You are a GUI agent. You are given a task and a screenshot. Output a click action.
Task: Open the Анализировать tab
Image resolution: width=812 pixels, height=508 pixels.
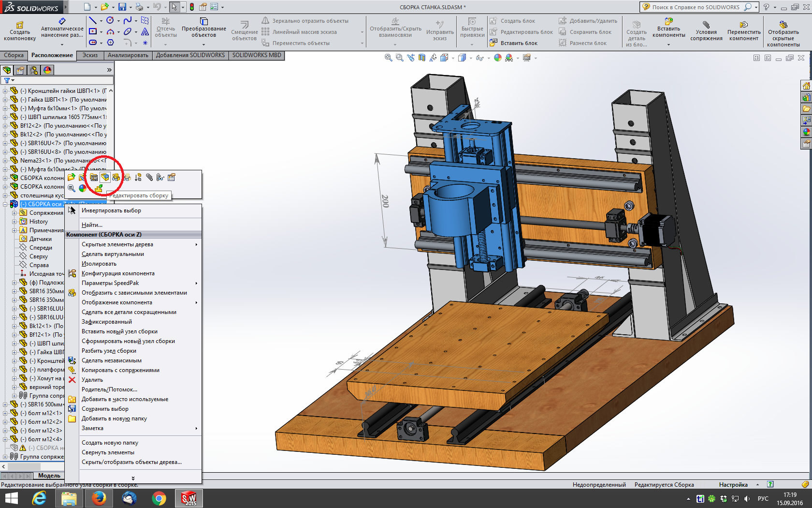pyautogui.click(x=128, y=55)
